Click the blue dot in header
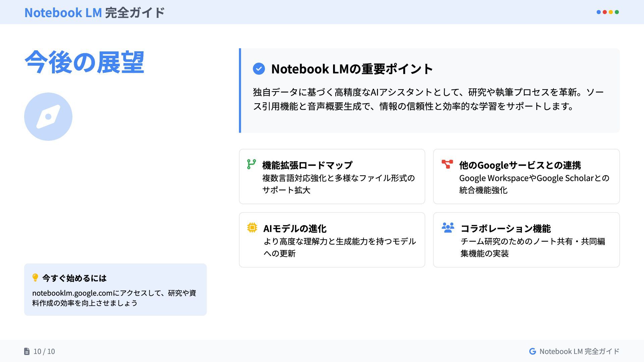This screenshot has height=362, width=644. pyautogui.click(x=599, y=12)
